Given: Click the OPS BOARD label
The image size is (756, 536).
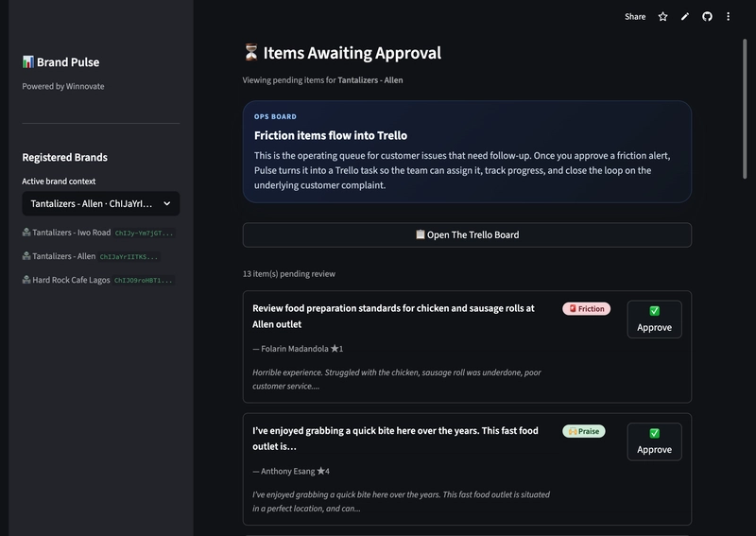Looking at the screenshot, I should coord(275,117).
